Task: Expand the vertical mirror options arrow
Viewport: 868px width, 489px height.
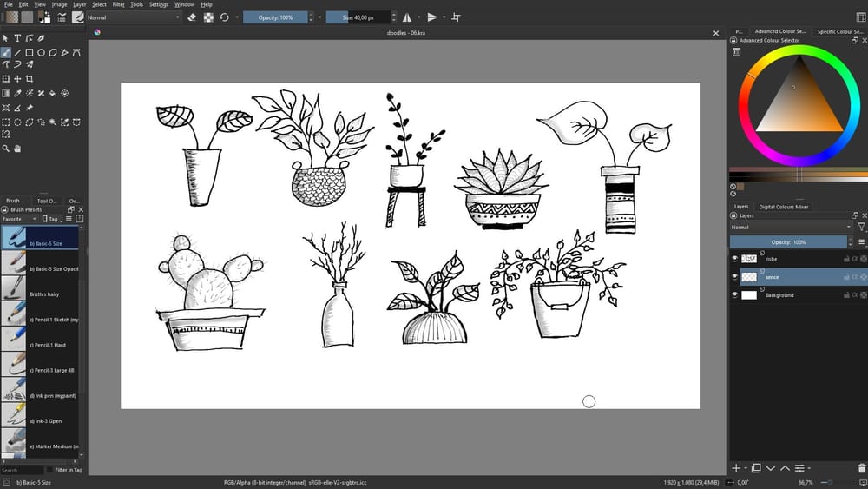Action: pos(444,17)
